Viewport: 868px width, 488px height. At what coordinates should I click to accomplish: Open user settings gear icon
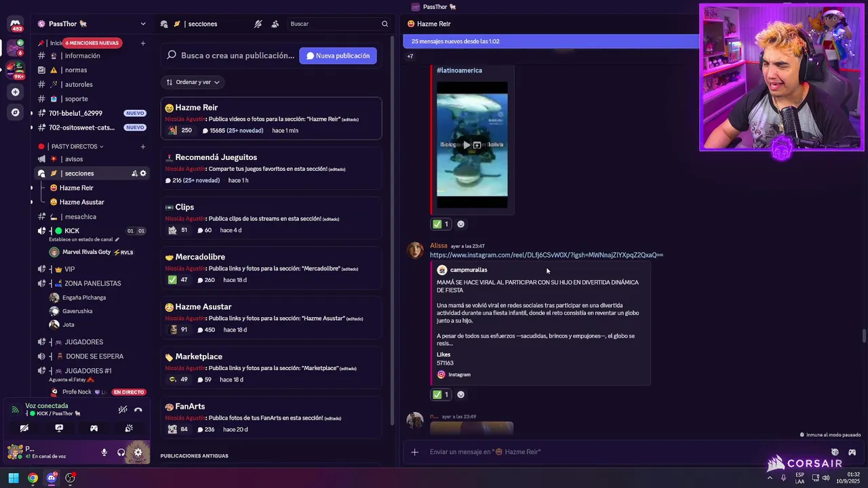(x=138, y=452)
